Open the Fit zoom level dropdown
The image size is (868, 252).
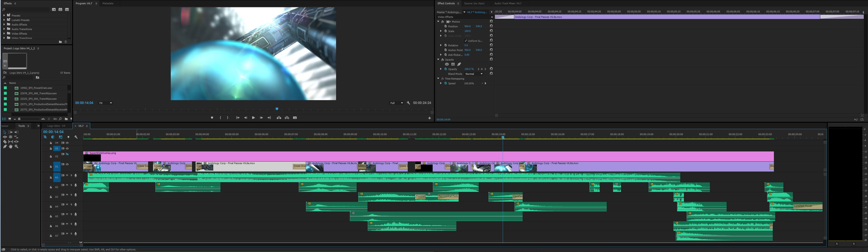[x=105, y=103]
